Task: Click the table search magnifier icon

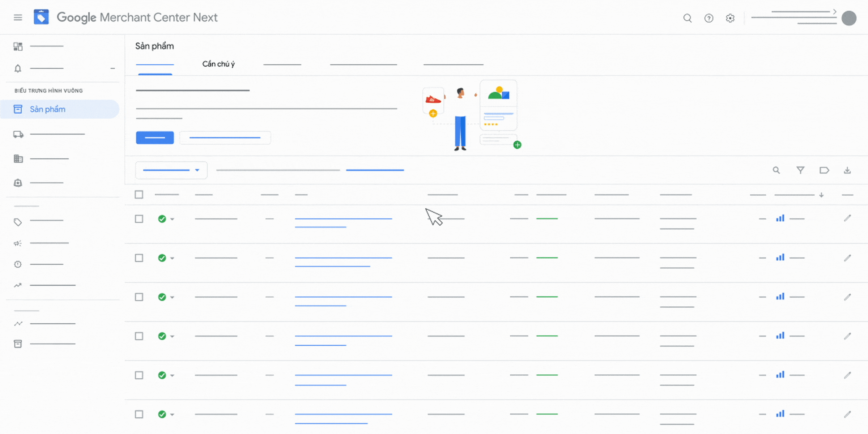Action: pyautogui.click(x=776, y=170)
